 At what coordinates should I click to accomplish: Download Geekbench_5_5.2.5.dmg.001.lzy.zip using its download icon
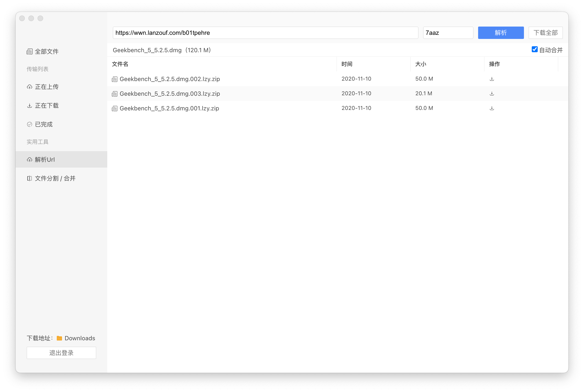(x=492, y=108)
